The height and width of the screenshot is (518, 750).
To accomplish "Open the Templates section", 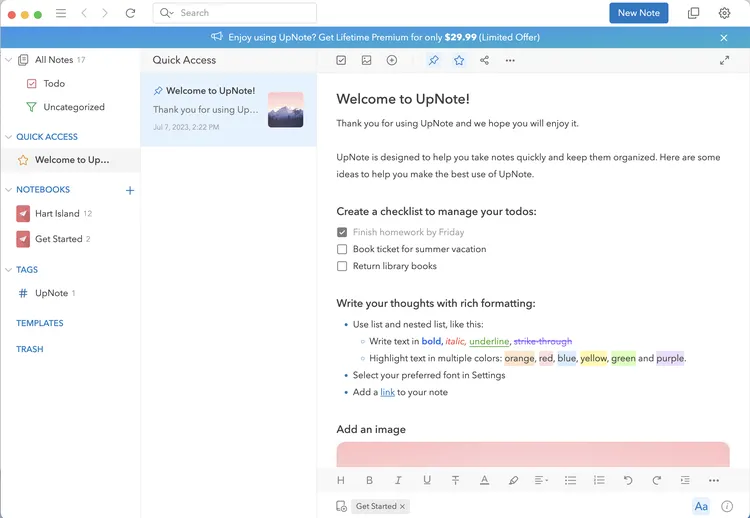I will pos(40,323).
